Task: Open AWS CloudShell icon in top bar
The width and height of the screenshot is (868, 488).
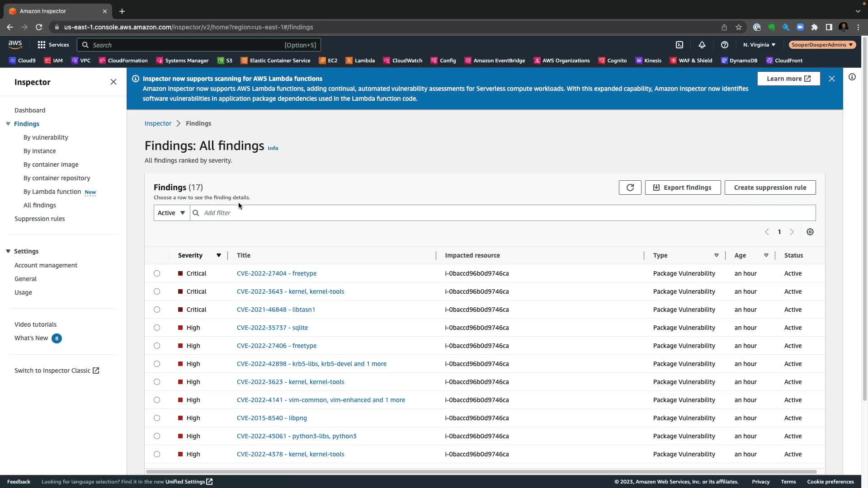Action: click(x=679, y=45)
